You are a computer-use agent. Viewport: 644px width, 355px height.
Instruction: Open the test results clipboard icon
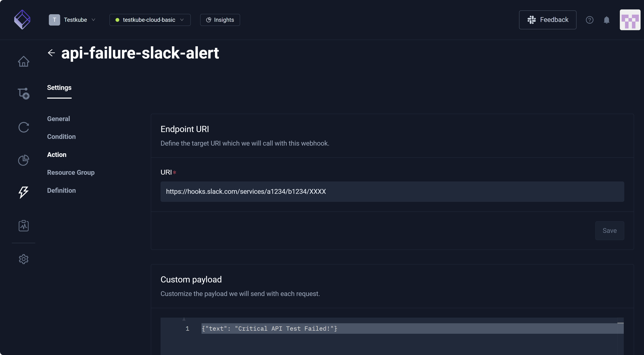pyautogui.click(x=23, y=225)
